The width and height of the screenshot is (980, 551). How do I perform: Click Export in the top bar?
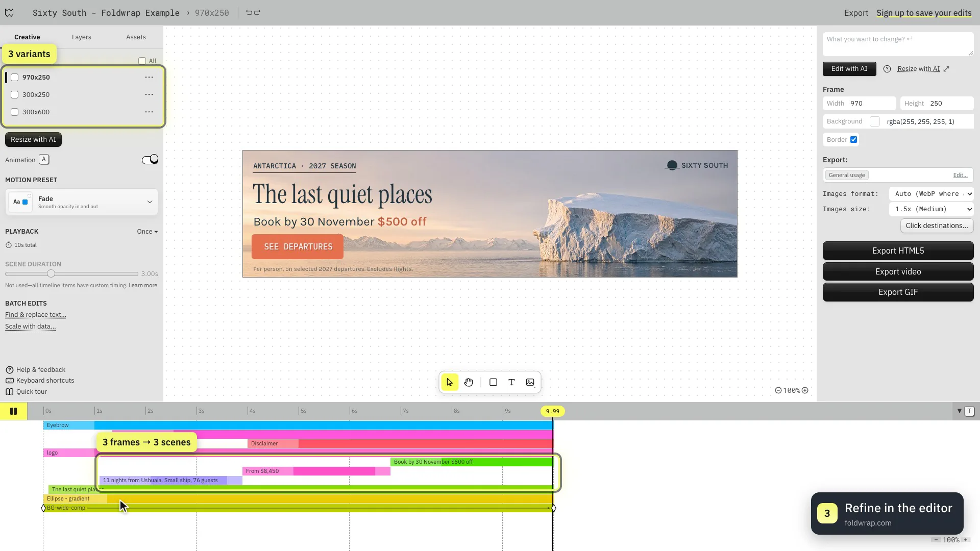click(856, 13)
